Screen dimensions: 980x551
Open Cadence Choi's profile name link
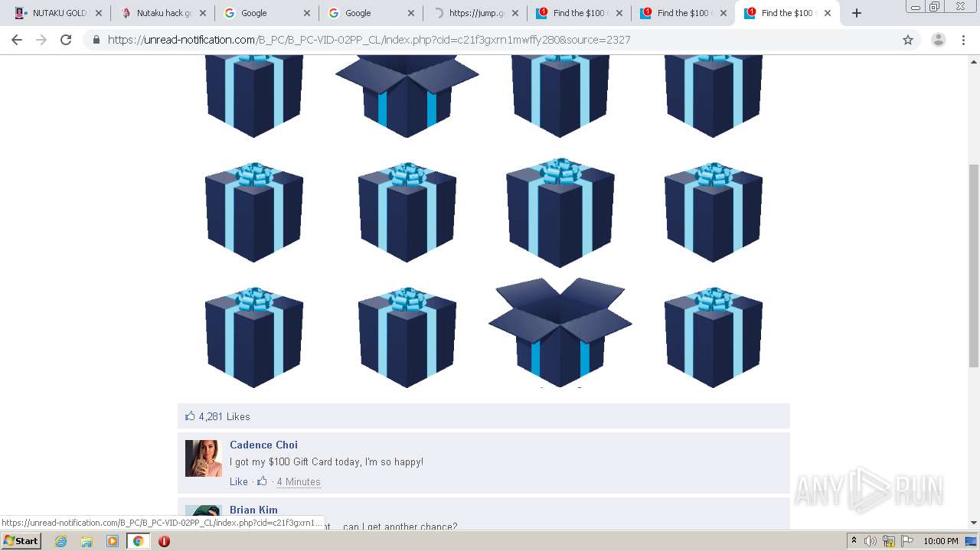tap(263, 445)
